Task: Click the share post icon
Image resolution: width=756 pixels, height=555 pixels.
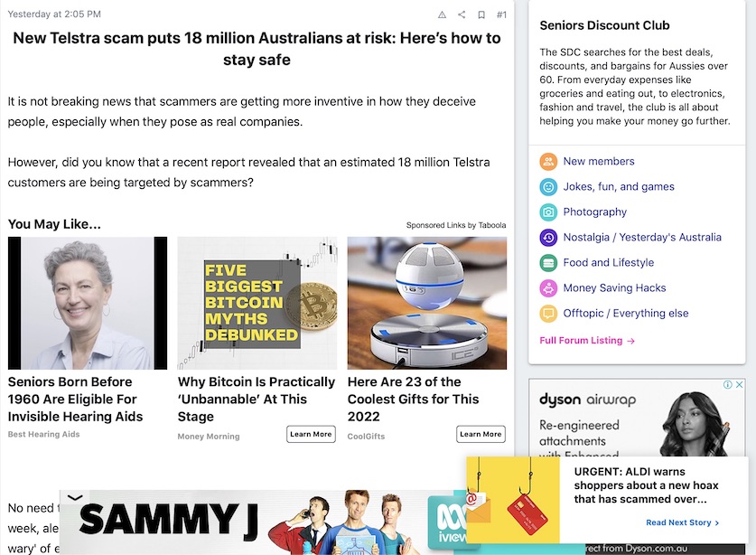Action: pyautogui.click(x=462, y=14)
